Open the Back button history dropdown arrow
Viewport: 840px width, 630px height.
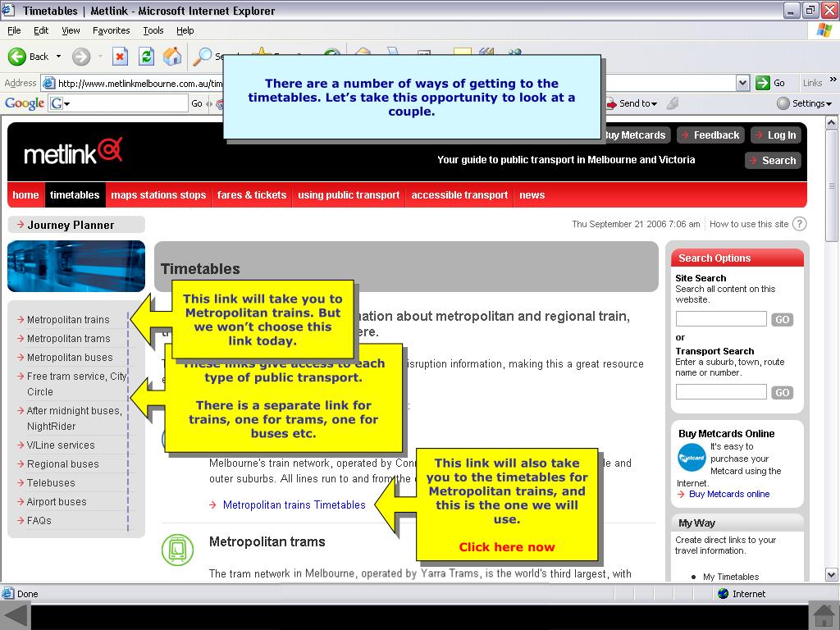58,57
